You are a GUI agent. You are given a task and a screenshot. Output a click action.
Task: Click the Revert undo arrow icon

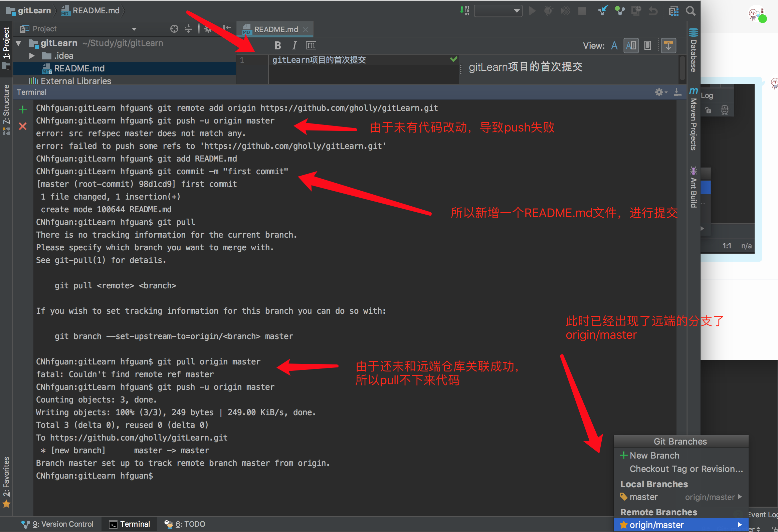[653, 11]
